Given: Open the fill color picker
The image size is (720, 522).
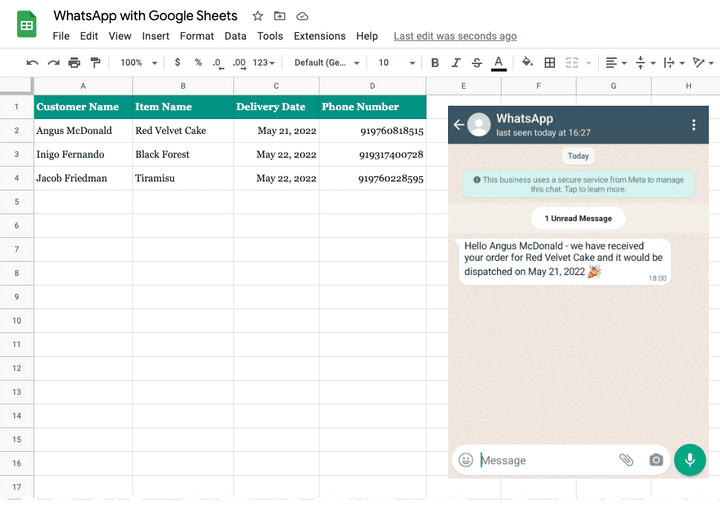Looking at the screenshot, I should 527,62.
